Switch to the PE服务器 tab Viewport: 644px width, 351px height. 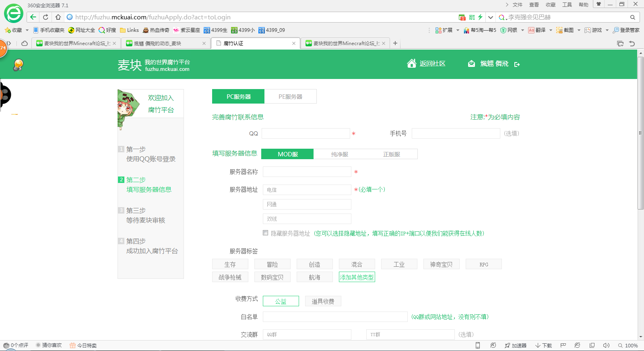click(x=291, y=96)
